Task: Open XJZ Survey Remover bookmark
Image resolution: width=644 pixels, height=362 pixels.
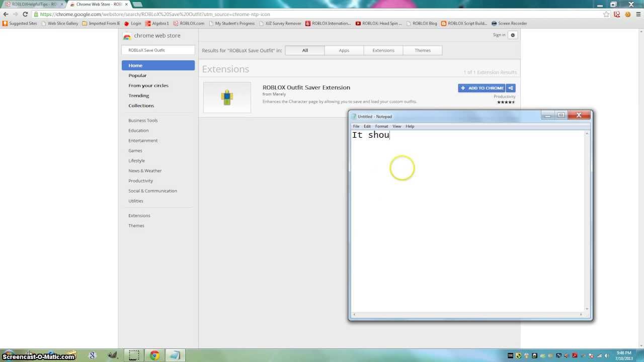Action: (280, 23)
